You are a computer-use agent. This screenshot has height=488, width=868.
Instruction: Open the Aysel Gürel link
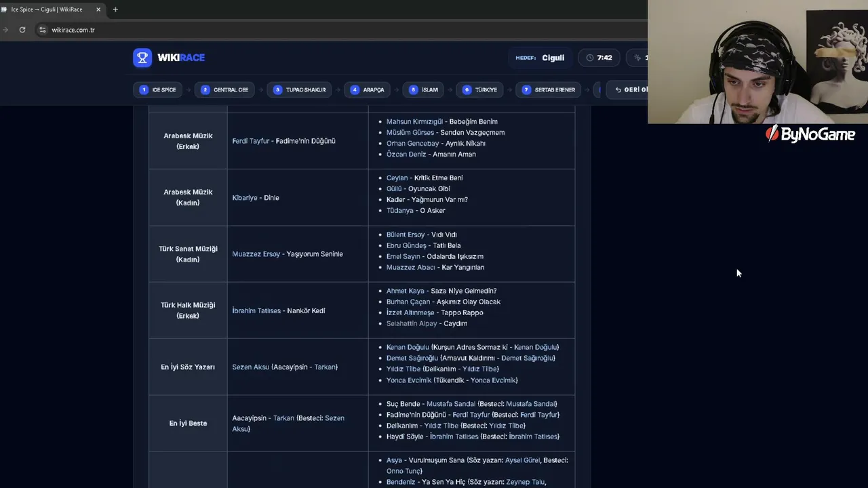click(523, 460)
